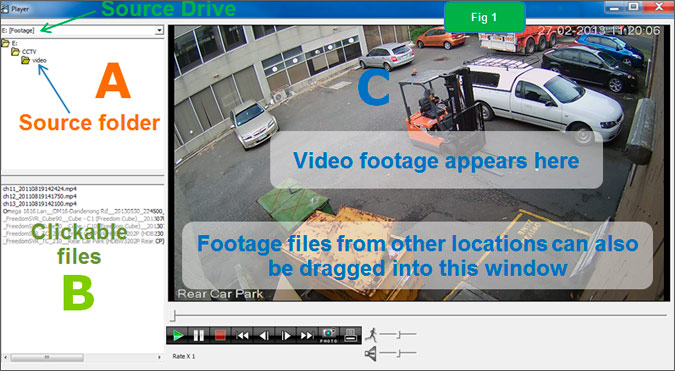Click the running man speed icon
Image resolution: width=675 pixels, height=371 pixels.
point(371,334)
